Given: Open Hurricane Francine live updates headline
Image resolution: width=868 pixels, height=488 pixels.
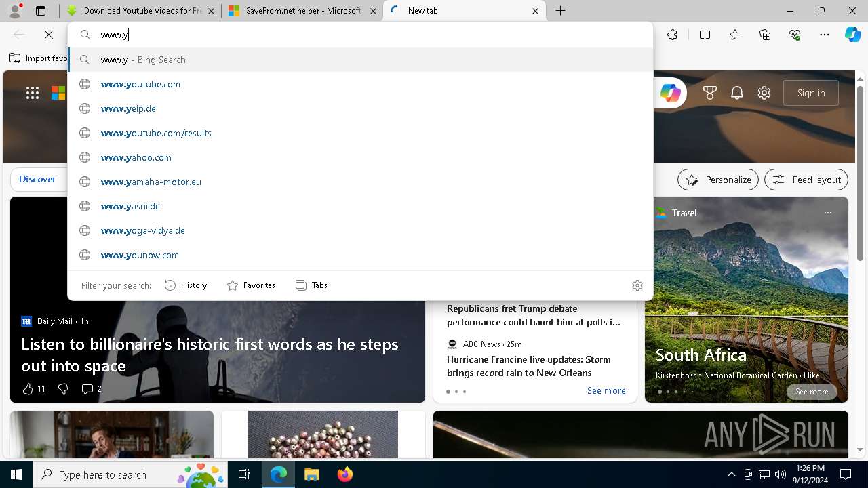Looking at the screenshot, I should [529, 366].
